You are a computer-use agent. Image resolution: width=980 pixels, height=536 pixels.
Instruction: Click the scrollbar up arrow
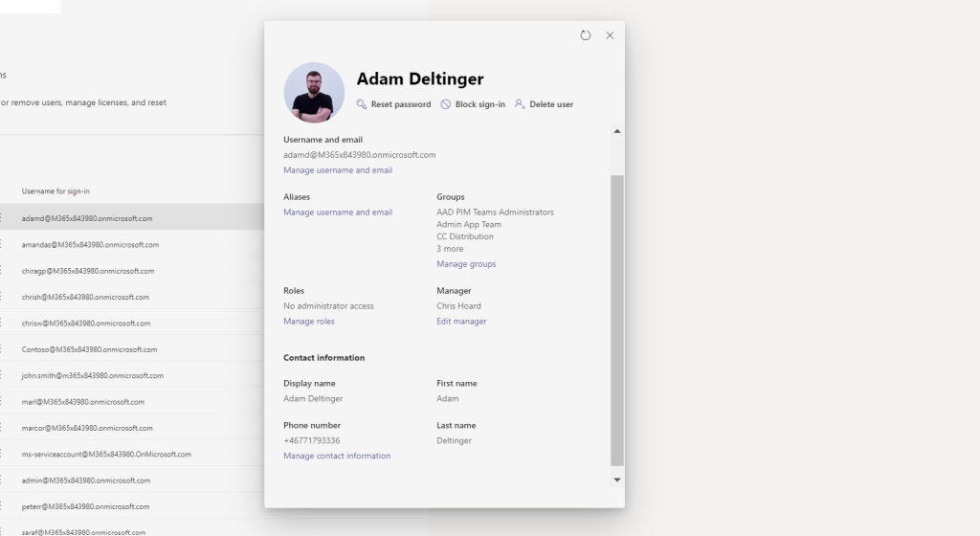[616, 131]
